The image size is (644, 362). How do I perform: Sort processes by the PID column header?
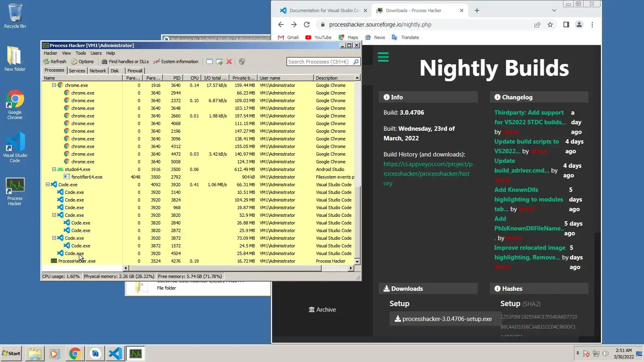click(x=173, y=78)
